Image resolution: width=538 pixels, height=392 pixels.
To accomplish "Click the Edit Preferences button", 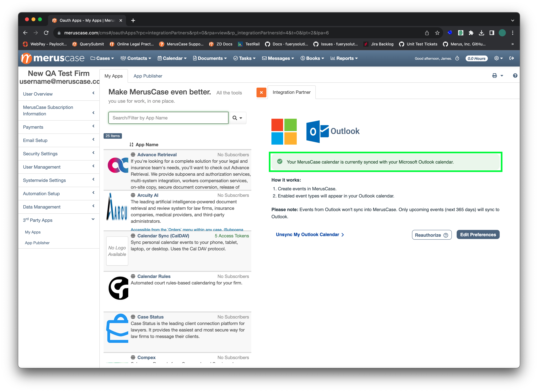I will [x=478, y=235].
